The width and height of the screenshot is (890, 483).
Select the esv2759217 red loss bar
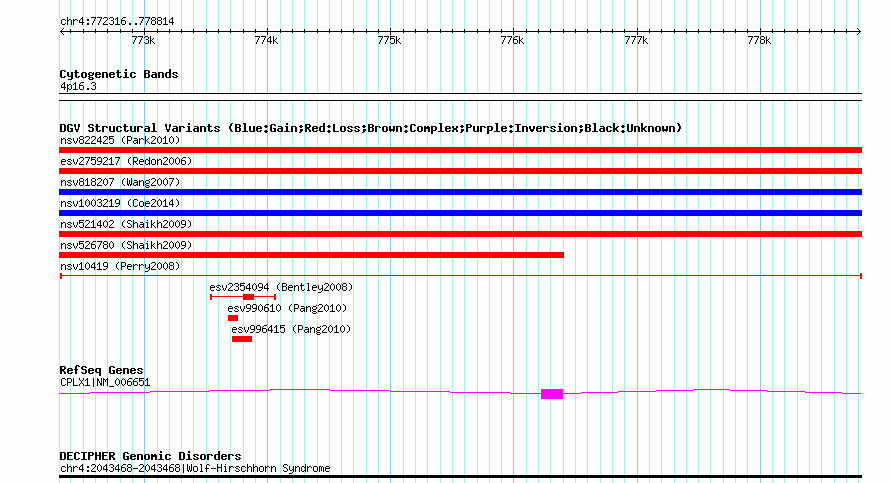(x=460, y=171)
